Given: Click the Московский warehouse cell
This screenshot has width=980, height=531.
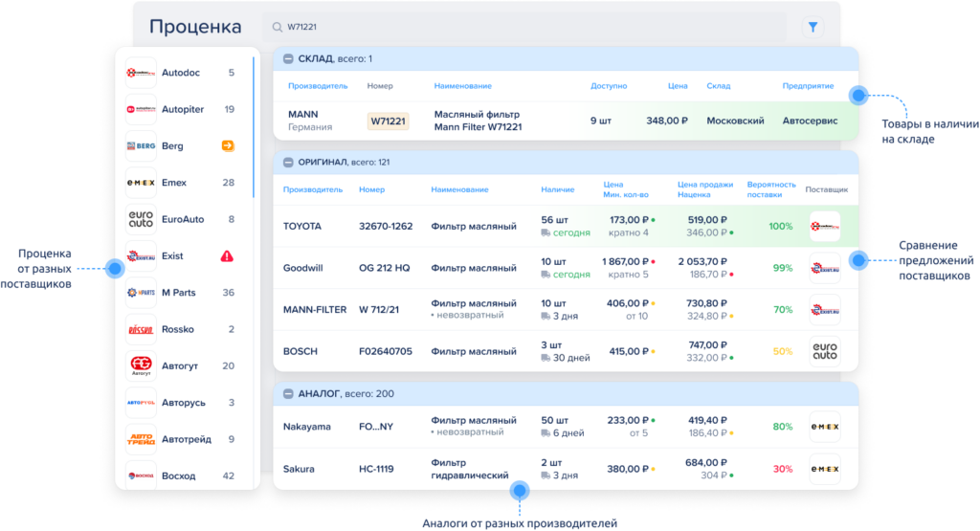Looking at the screenshot, I should pos(735,121).
